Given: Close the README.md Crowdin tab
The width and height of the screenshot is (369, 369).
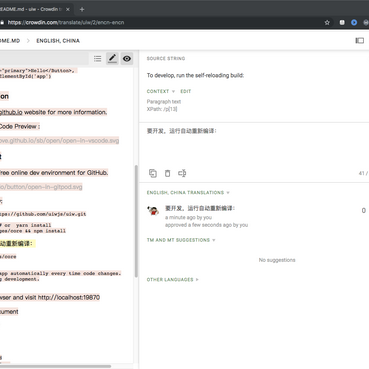Looking at the screenshot, I should click(x=68, y=9).
